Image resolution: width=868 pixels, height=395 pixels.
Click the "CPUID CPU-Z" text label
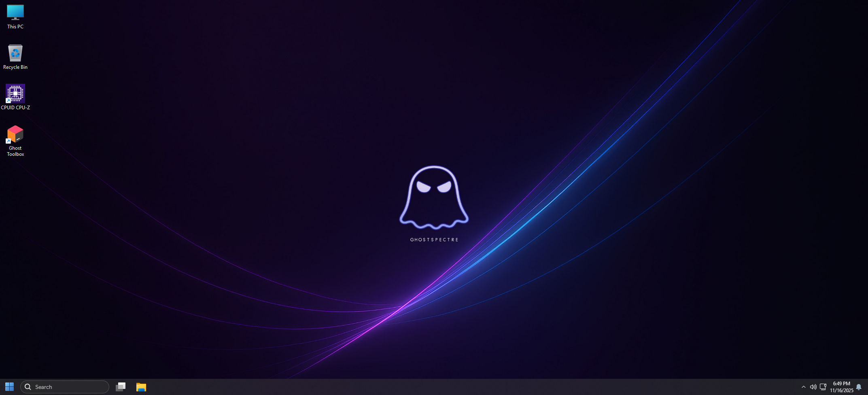[x=15, y=108]
